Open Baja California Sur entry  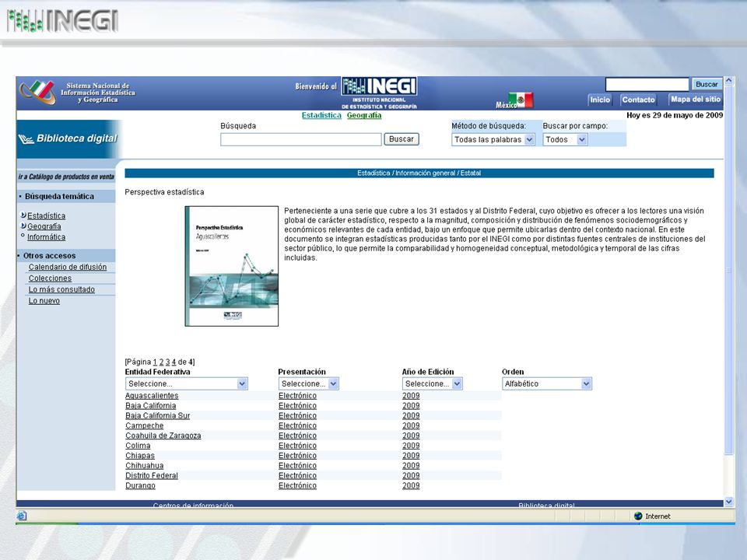pyautogui.click(x=158, y=415)
